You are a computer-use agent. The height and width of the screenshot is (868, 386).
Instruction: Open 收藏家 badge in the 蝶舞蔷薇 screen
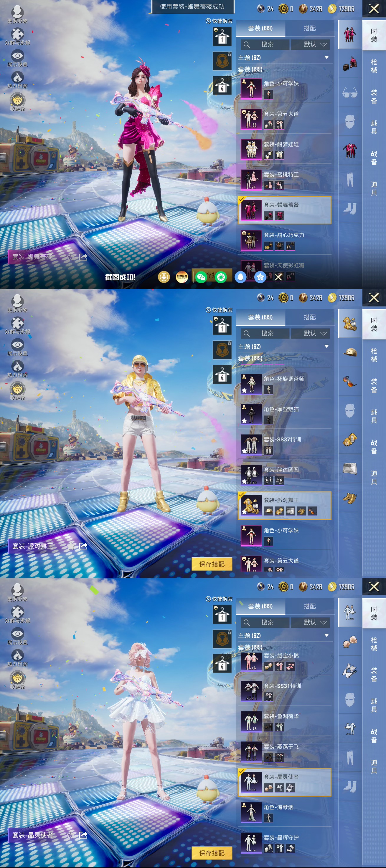17,100
